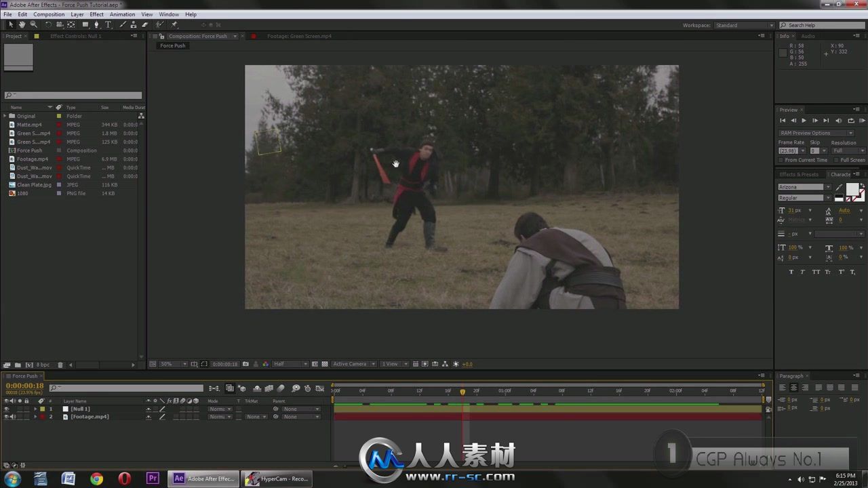
Task: Select the Clone Stamp tool
Action: [x=134, y=24]
